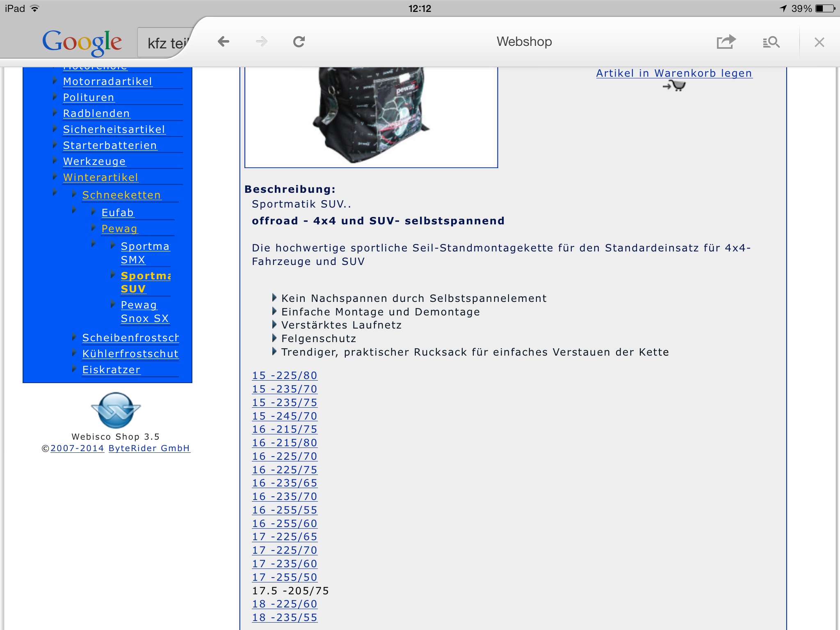
Task: Click the Google logo
Action: pos(82,42)
